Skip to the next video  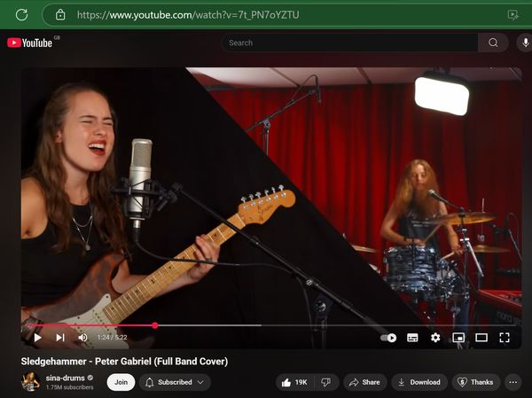click(60, 337)
